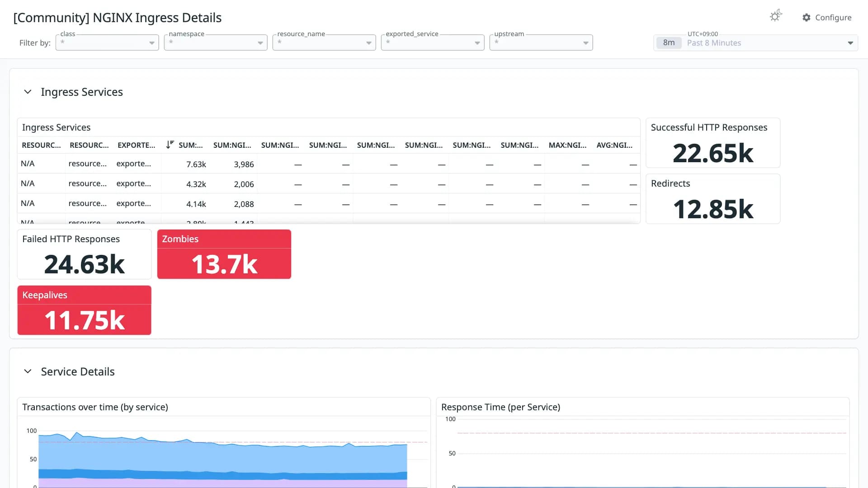Image resolution: width=868 pixels, height=488 pixels.
Task: Open the Past 8 Minutes time range selector
Action: click(755, 43)
